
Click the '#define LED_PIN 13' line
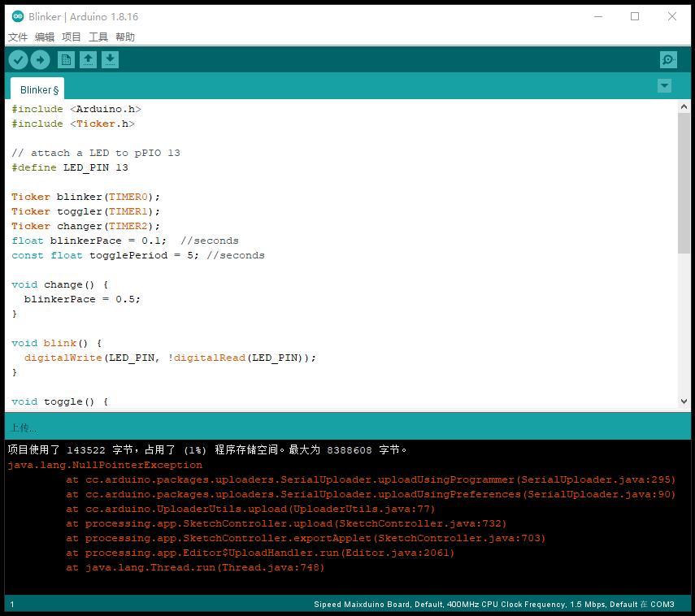[x=70, y=167]
